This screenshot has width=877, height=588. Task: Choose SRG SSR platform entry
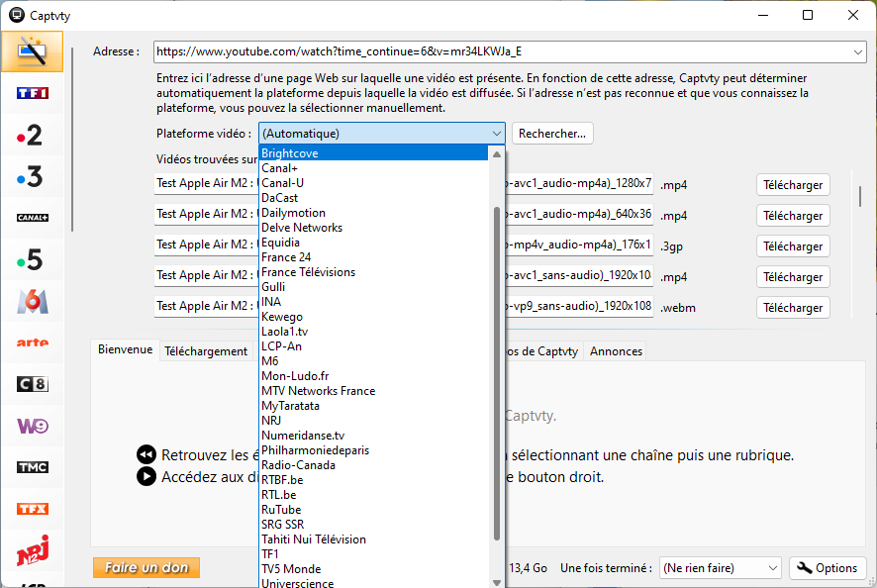[373, 525]
